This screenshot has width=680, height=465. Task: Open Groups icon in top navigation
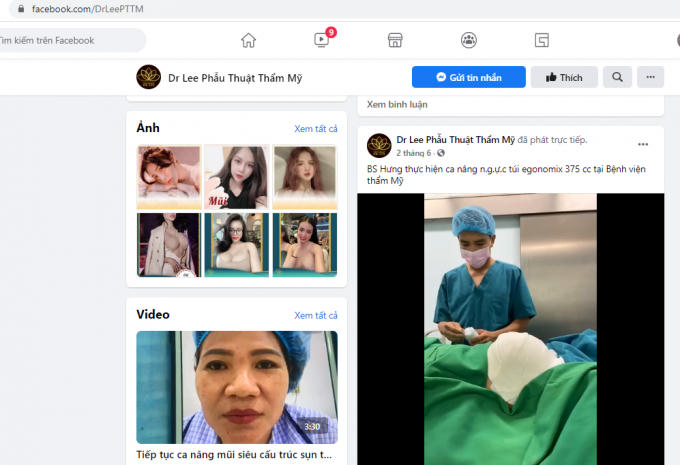coord(468,40)
